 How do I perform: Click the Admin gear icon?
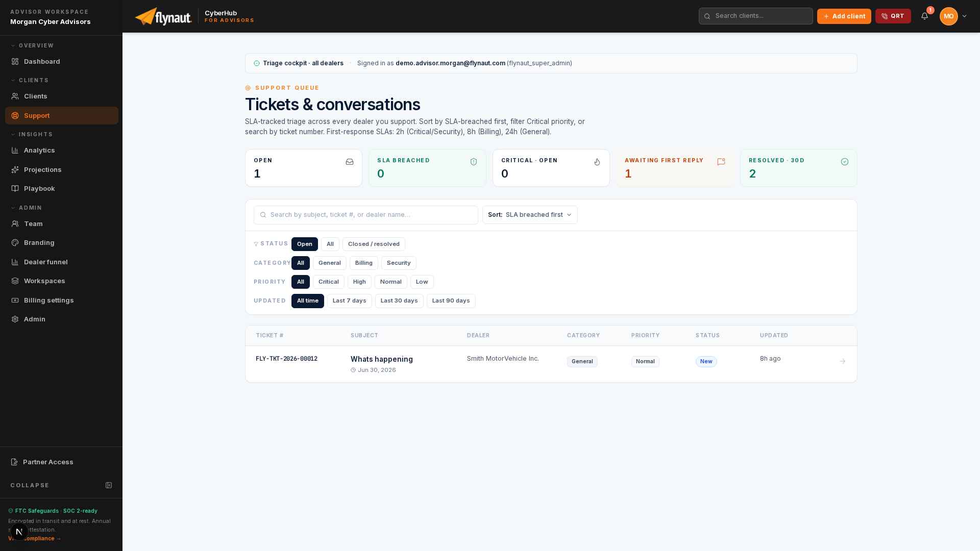coord(15,319)
